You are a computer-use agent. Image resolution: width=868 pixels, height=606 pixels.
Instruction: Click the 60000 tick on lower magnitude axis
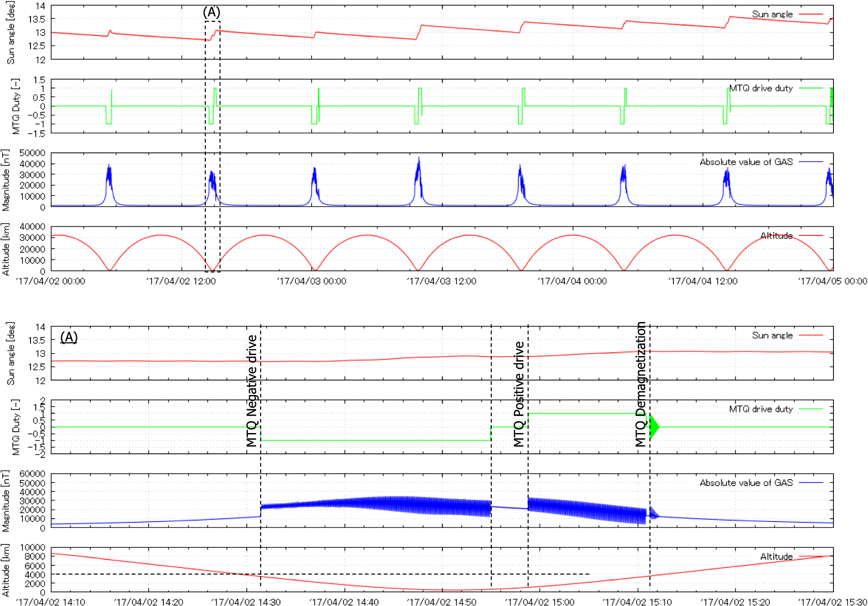[32, 474]
